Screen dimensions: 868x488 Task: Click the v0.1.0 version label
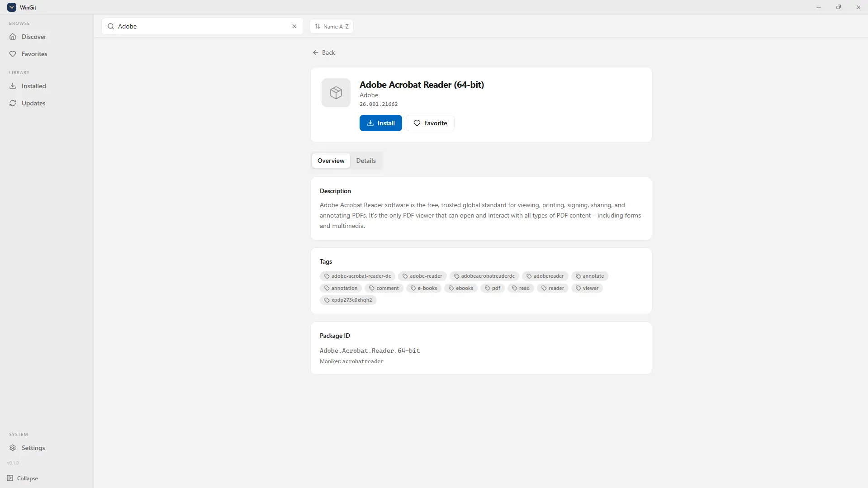[x=13, y=463]
